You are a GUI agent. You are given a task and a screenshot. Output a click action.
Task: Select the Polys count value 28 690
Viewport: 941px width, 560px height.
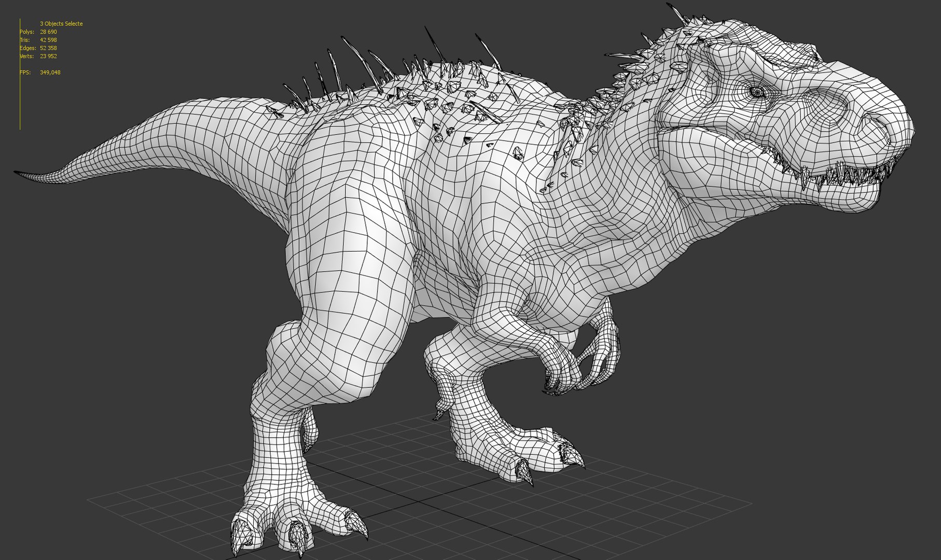pos(48,32)
